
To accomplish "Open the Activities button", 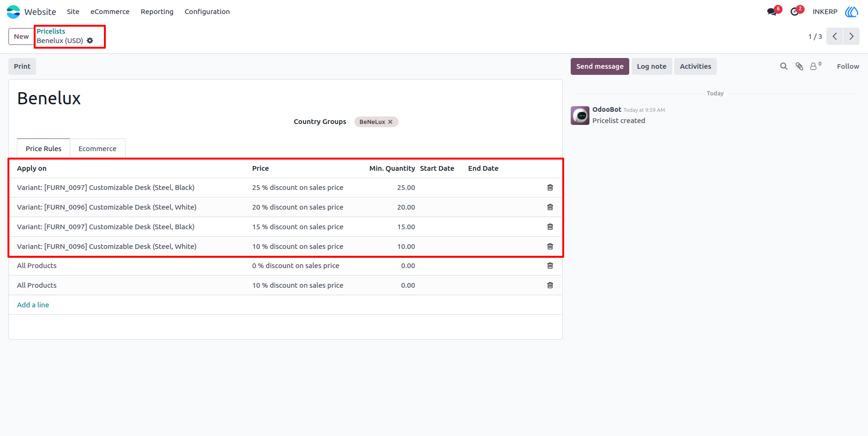I will pos(695,66).
